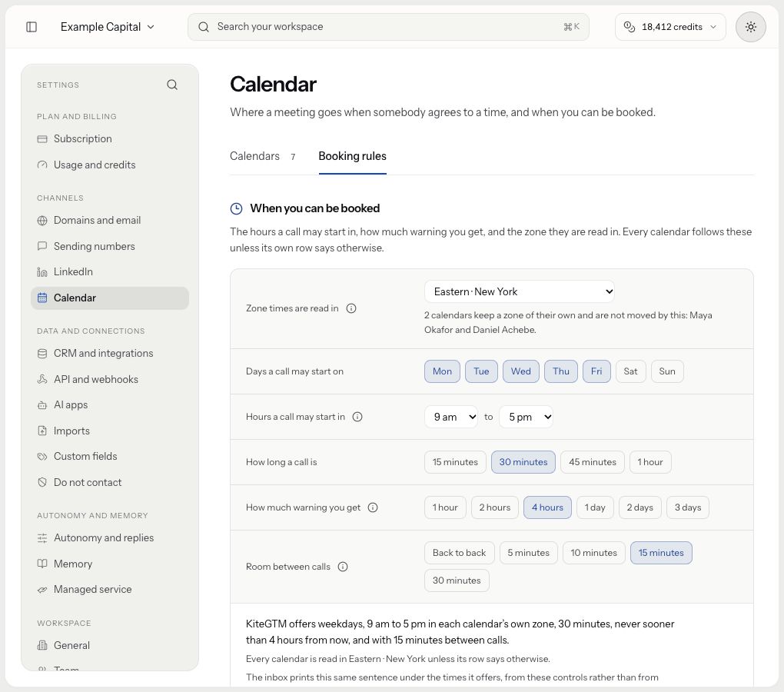Open Do not contact settings
The width and height of the screenshot is (784, 692).
(x=110, y=483)
